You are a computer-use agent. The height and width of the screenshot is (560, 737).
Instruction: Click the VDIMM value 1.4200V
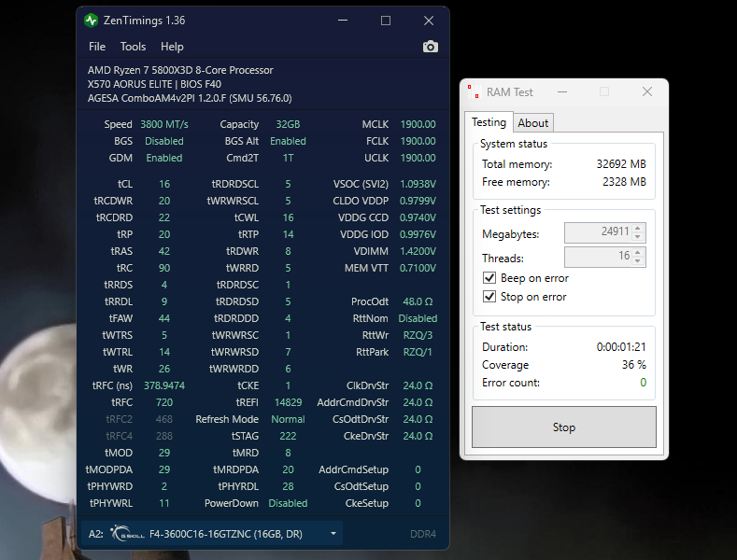tap(418, 251)
